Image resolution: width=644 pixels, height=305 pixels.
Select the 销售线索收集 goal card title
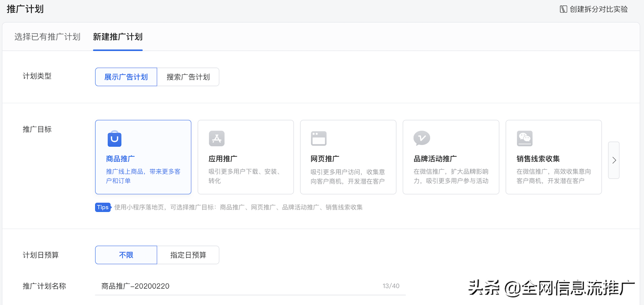[x=538, y=159]
